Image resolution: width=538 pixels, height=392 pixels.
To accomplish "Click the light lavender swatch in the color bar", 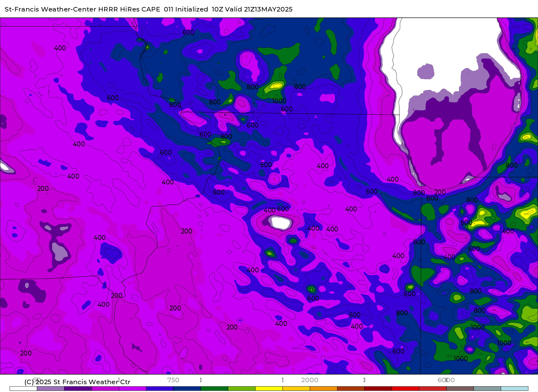I will 50,389.
